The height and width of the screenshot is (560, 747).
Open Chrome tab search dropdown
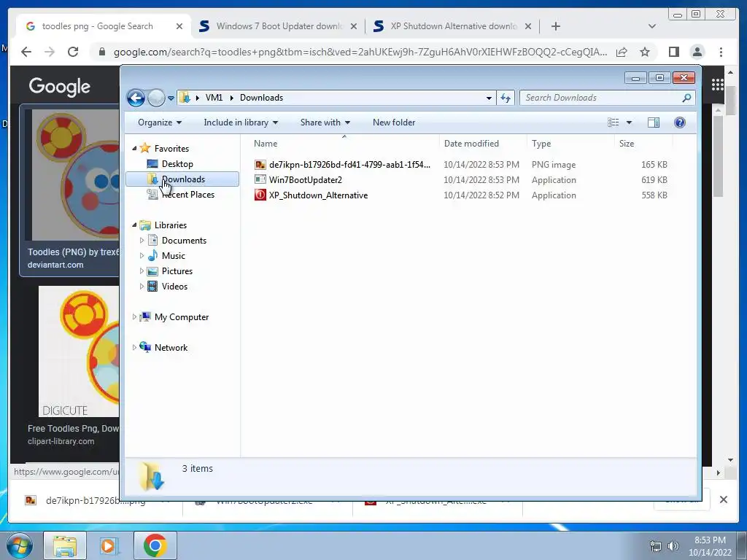652,26
